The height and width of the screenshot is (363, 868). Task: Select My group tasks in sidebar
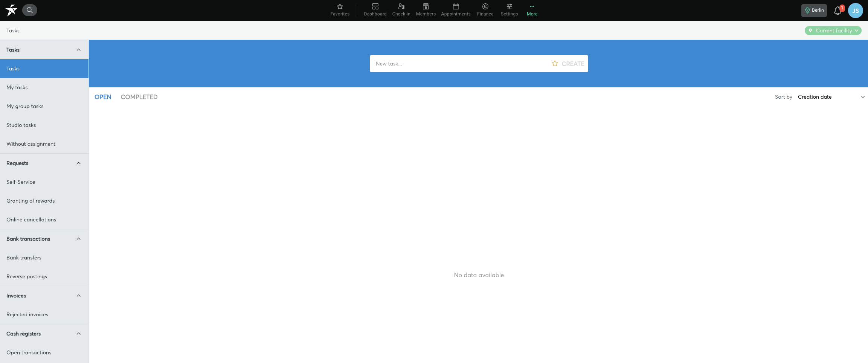44,106
